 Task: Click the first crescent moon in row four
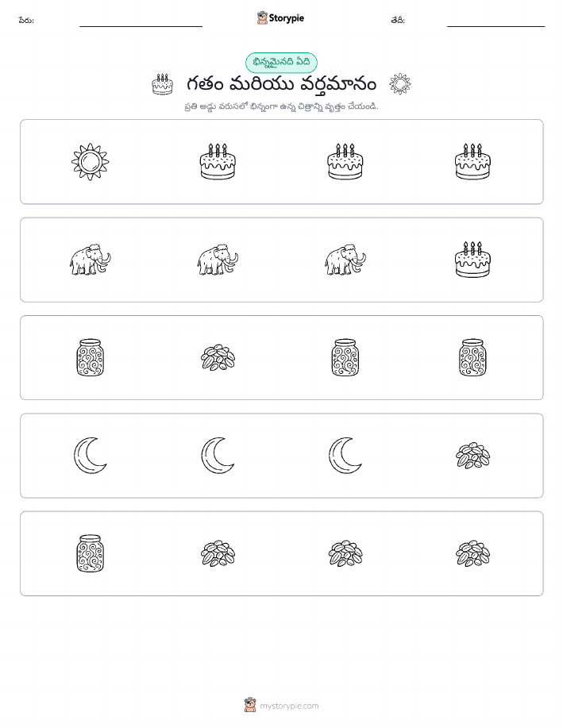coord(90,456)
